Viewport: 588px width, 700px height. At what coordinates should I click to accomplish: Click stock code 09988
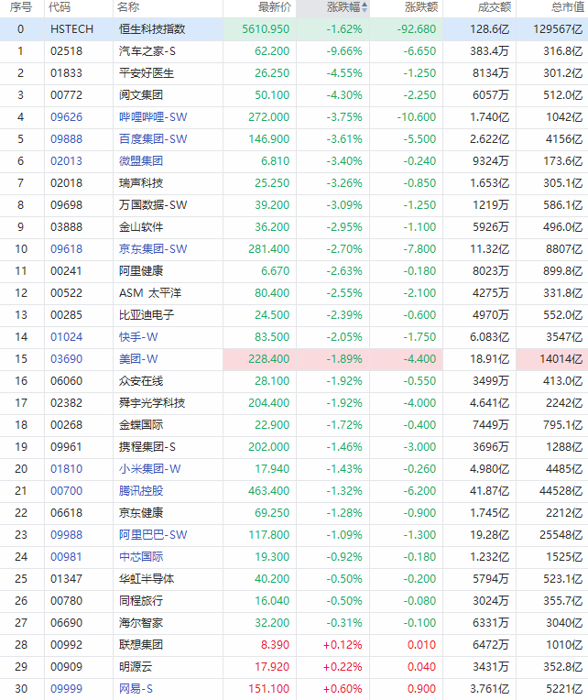pyautogui.click(x=67, y=535)
